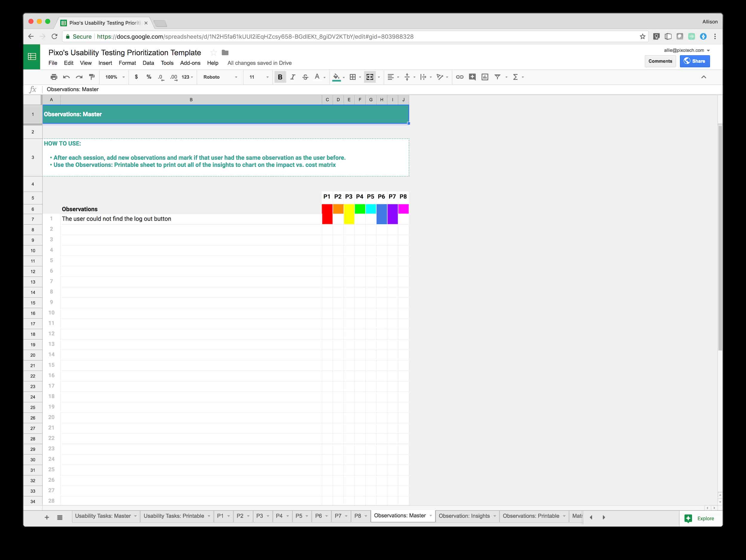Show the all sheets list

pyautogui.click(x=60, y=517)
